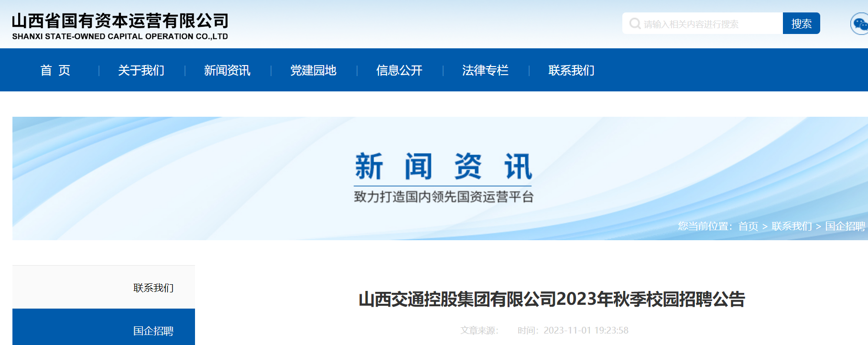Click the 文章来源 label
The width and height of the screenshot is (868, 345).
click(479, 330)
